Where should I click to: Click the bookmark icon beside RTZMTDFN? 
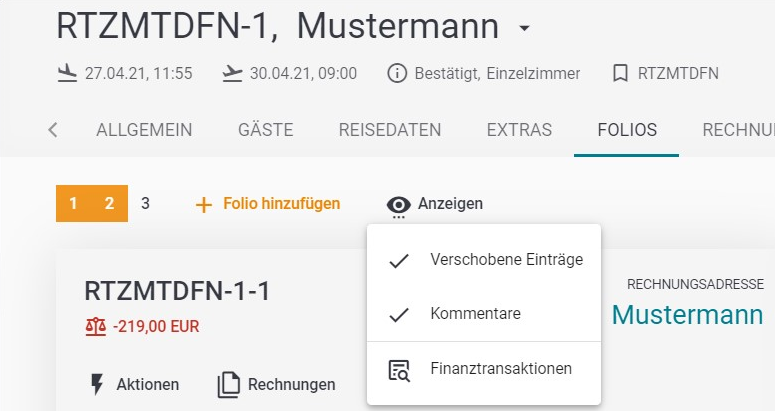pyautogui.click(x=620, y=73)
